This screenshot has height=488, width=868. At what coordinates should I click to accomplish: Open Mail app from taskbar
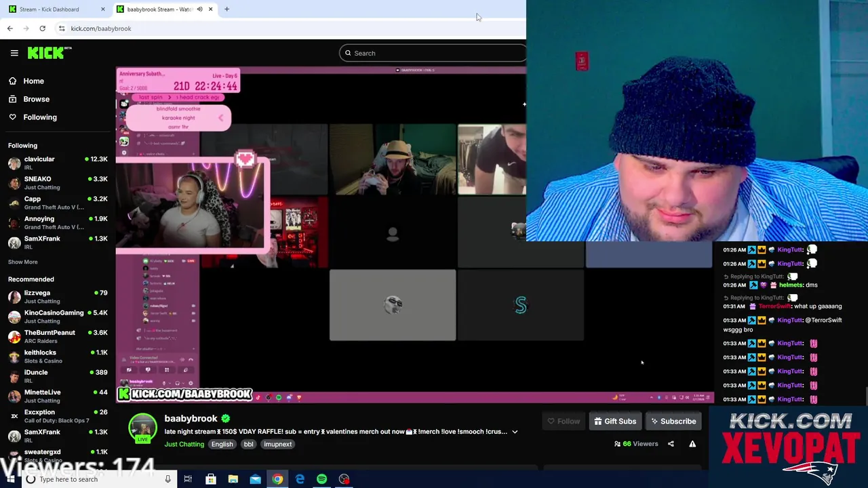click(x=255, y=479)
